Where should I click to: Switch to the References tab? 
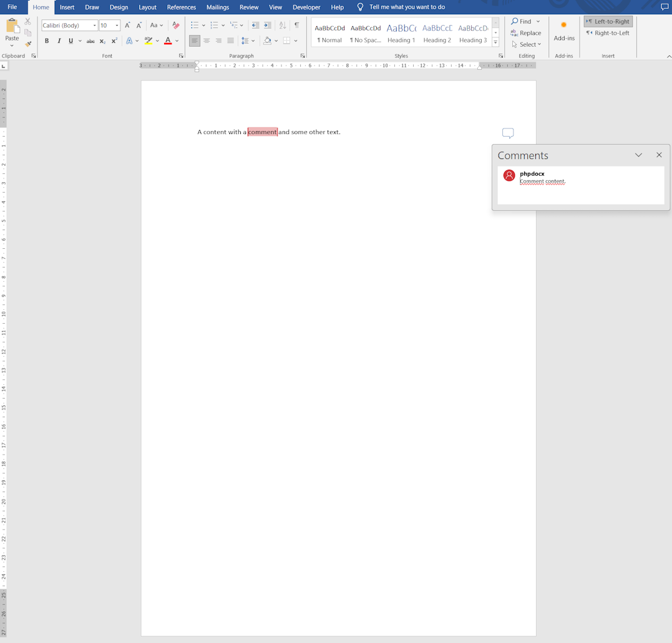pyautogui.click(x=182, y=7)
